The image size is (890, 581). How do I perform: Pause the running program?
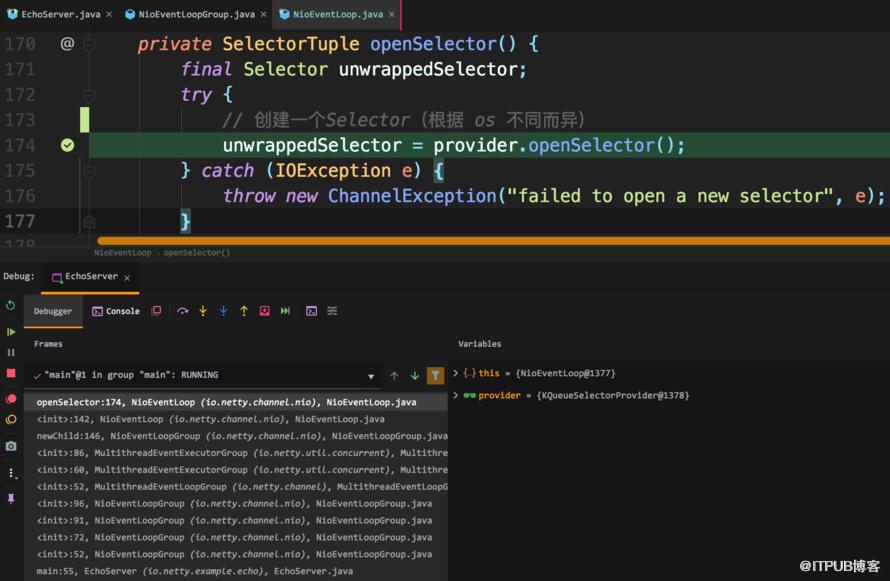(11, 352)
